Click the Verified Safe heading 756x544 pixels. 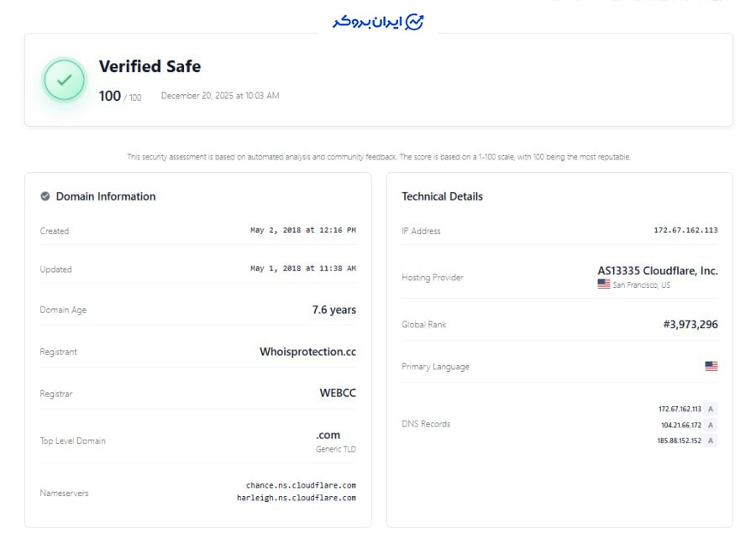(150, 66)
